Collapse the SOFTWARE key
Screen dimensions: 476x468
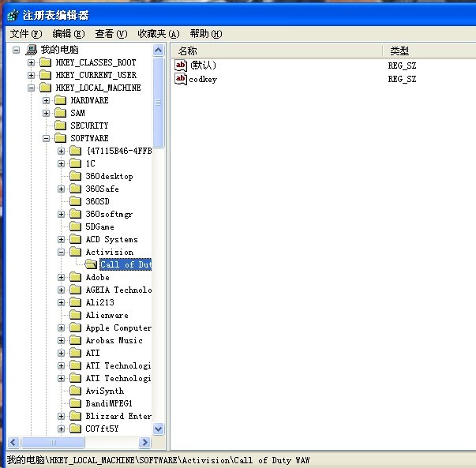47,138
